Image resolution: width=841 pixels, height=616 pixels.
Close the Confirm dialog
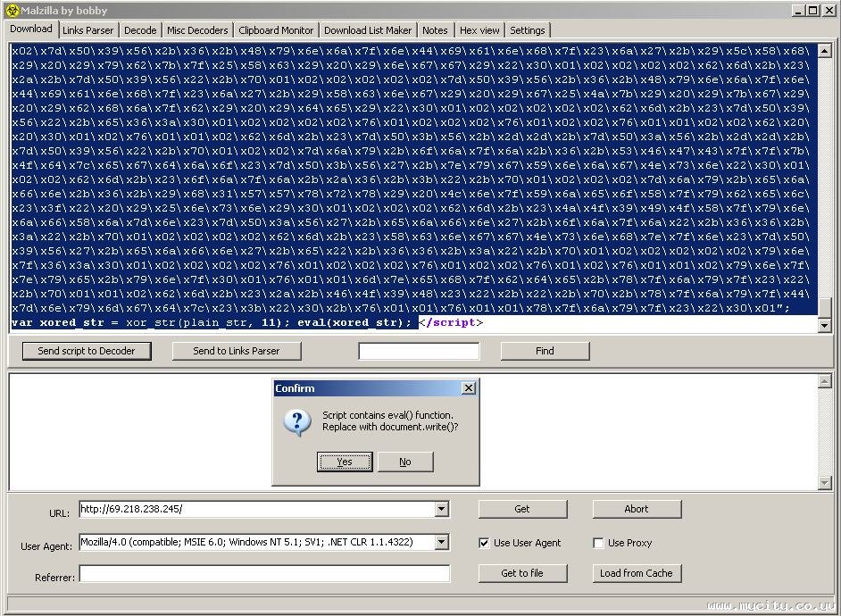469,388
